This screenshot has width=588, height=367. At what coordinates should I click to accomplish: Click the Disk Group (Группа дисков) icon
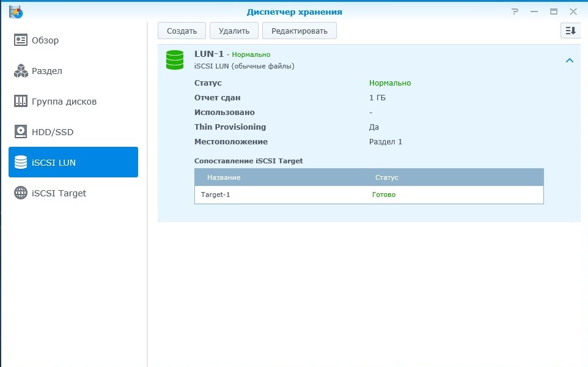tap(21, 102)
